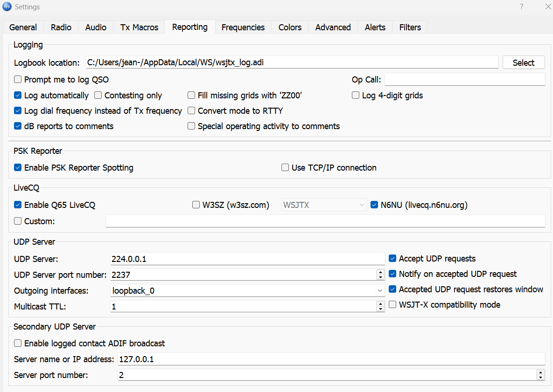Open the Tx Macros tab
Image resolution: width=553 pixels, height=392 pixels.
(139, 28)
